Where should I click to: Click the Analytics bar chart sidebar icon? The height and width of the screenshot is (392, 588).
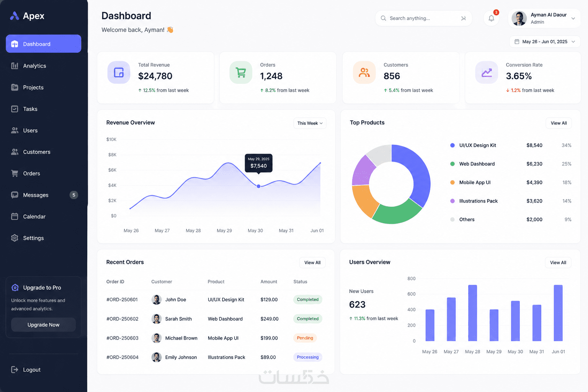point(15,66)
